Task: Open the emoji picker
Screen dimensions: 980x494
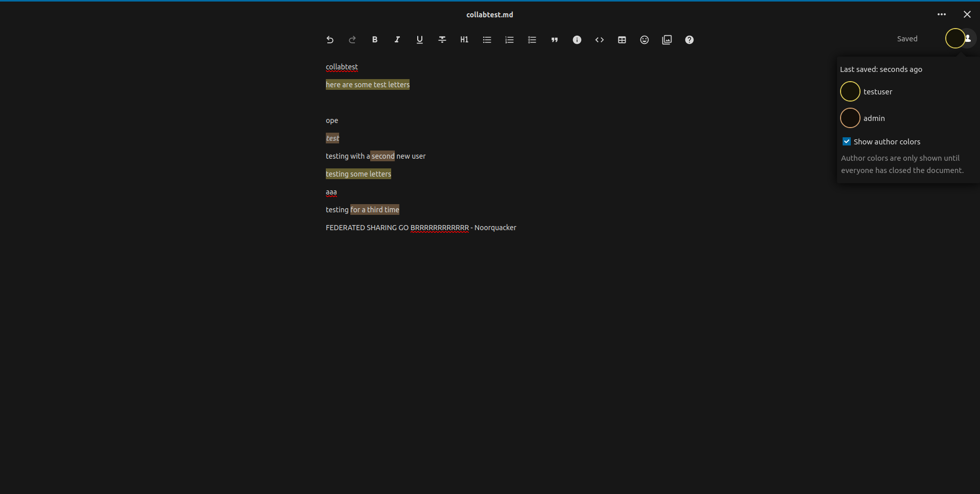Action: click(644, 39)
